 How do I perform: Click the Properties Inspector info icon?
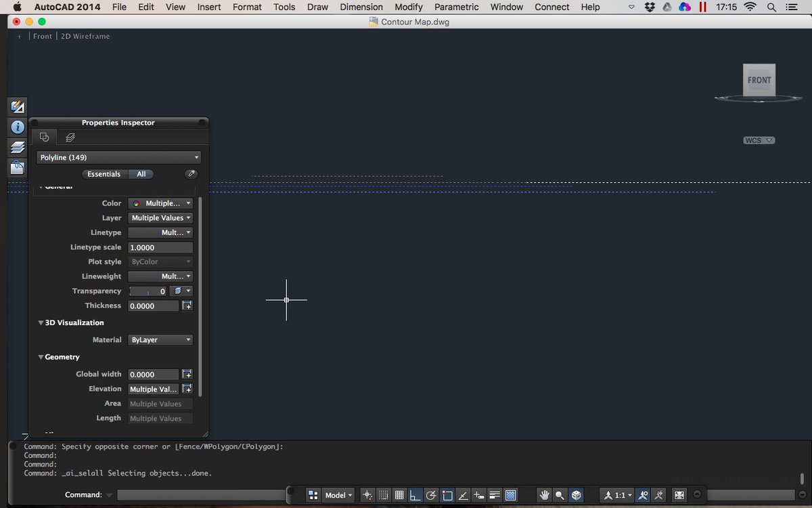17,127
